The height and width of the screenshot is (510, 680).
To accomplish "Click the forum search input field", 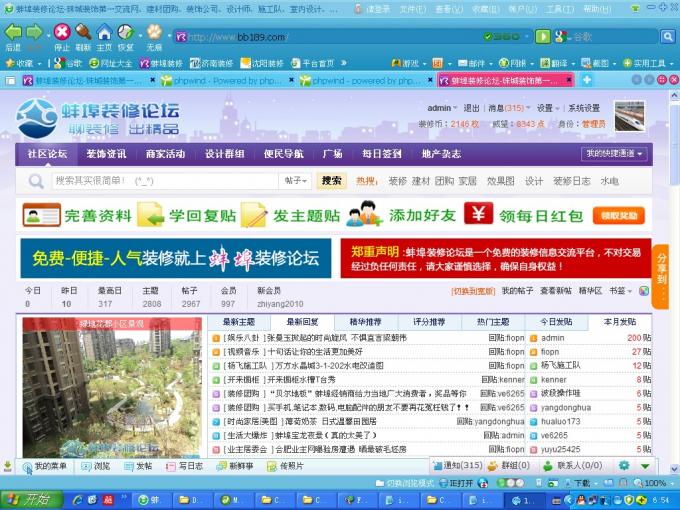I will pyautogui.click(x=165, y=181).
